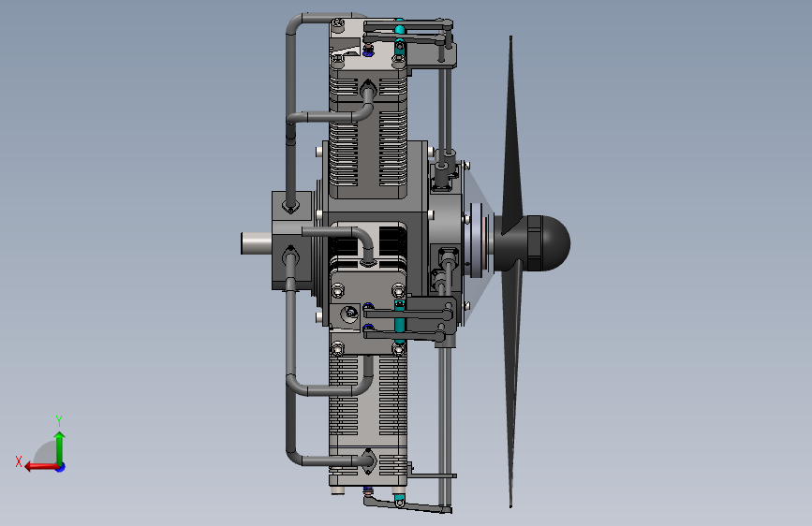This screenshot has width=812, height=526.
Task: Pick the lower propeller blade
Action: coord(512,383)
